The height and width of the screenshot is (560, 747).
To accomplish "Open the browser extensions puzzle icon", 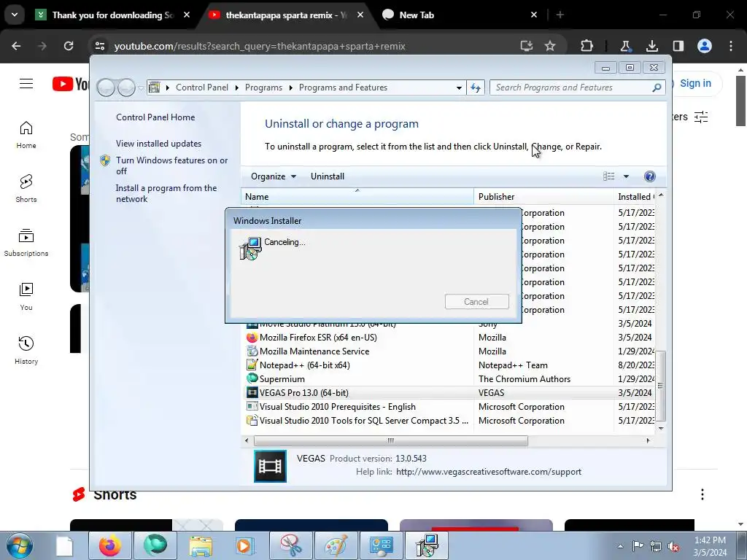I will pyautogui.click(x=587, y=46).
